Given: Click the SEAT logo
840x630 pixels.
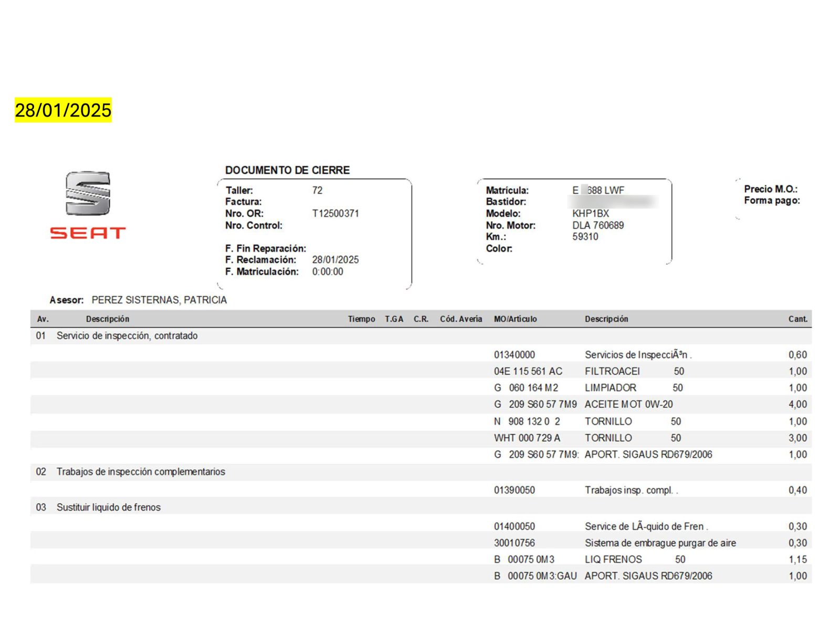Looking at the screenshot, I should click(x=88, y=205).
